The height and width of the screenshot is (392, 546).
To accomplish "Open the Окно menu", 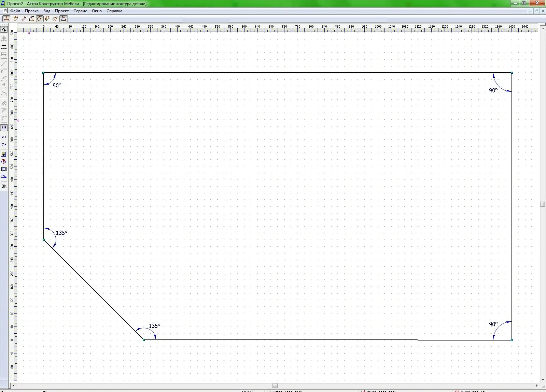I will tap(97, 11).
